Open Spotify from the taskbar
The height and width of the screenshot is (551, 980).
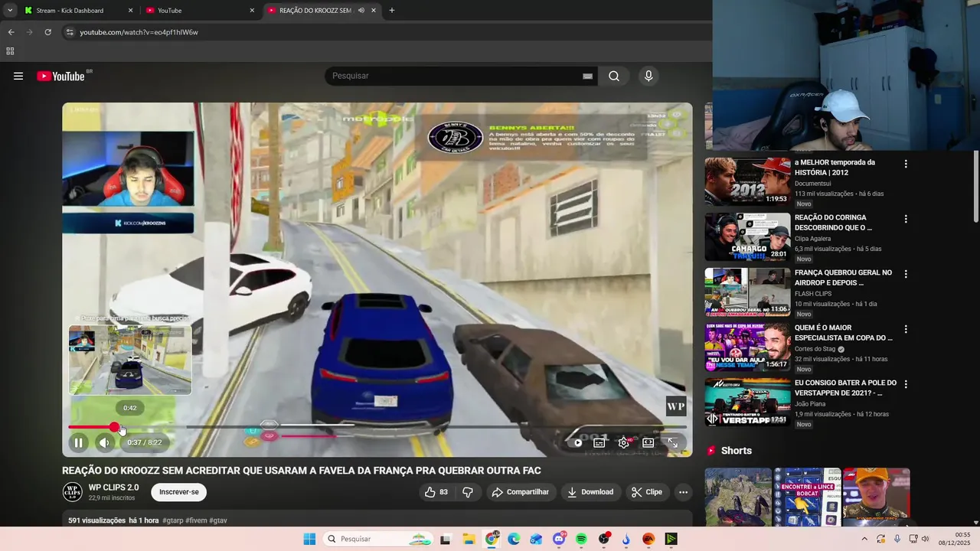[581, 539]
